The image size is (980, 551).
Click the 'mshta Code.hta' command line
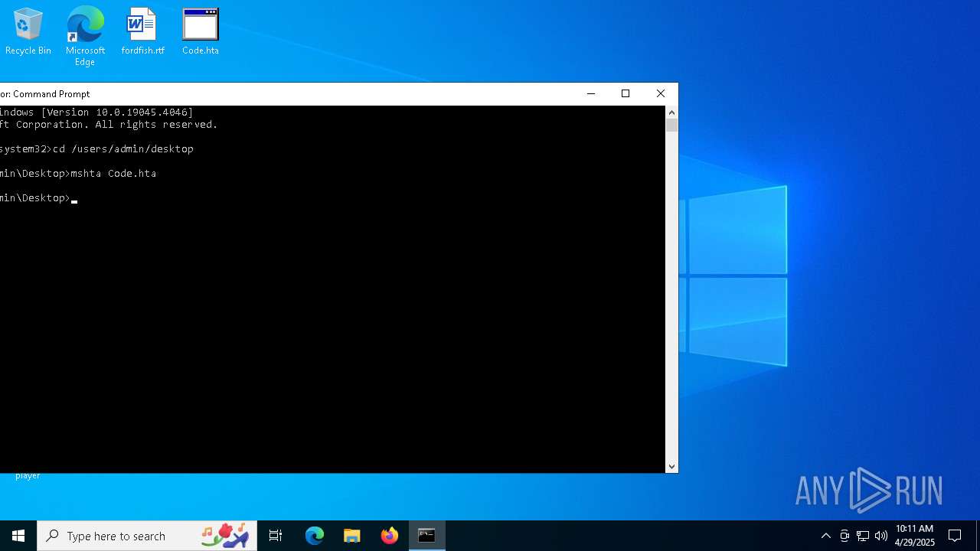tap(78, 174)
